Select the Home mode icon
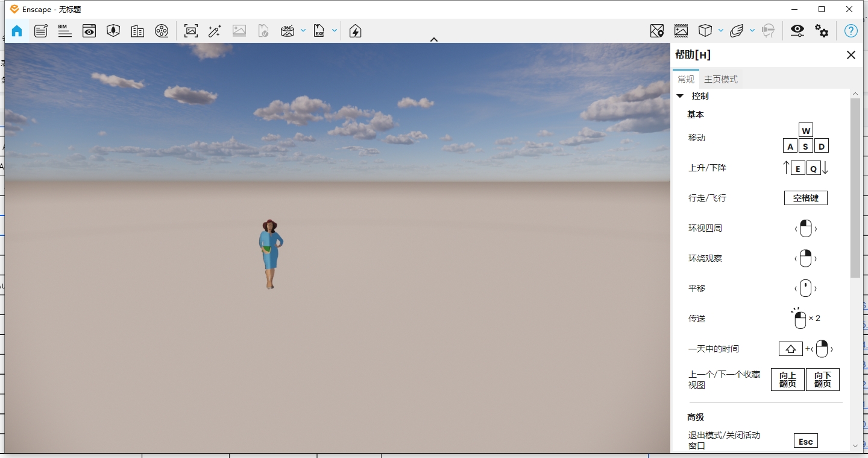The image size is (868, 458). coord(17,31)
